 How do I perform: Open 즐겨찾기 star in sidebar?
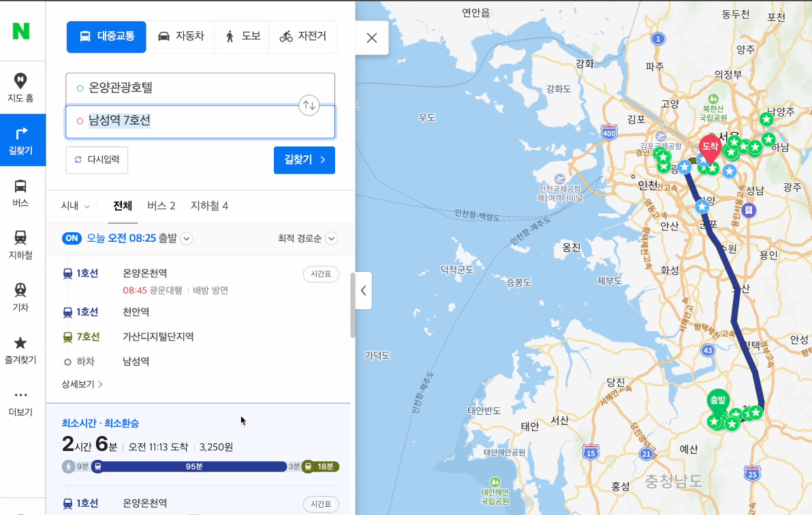20,349
